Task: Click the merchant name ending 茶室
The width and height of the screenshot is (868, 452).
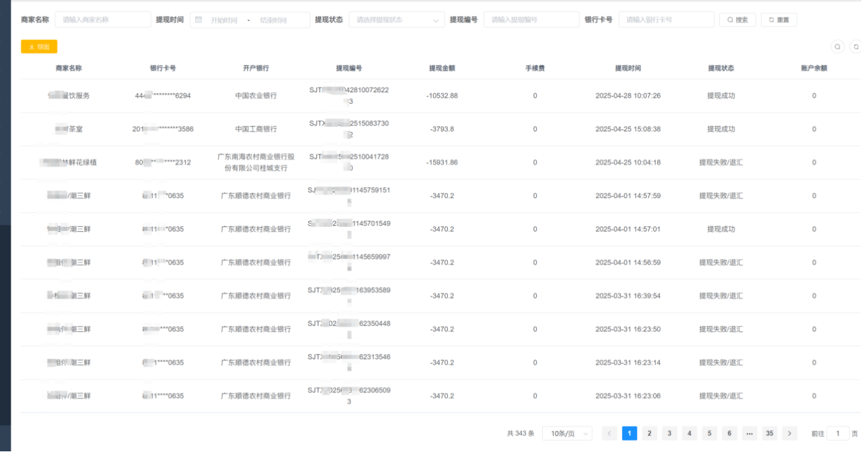Action: pyautogui.click(x=69, y=129)
